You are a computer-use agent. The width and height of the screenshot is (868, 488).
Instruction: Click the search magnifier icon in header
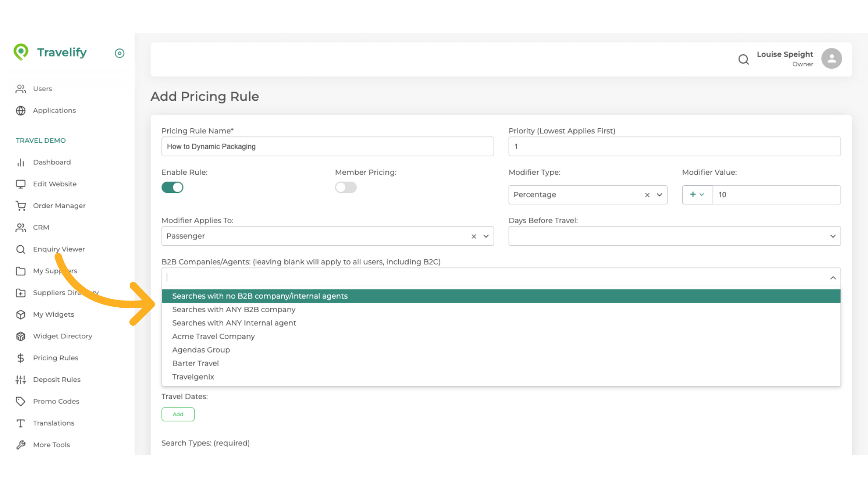tap(743, 59)
